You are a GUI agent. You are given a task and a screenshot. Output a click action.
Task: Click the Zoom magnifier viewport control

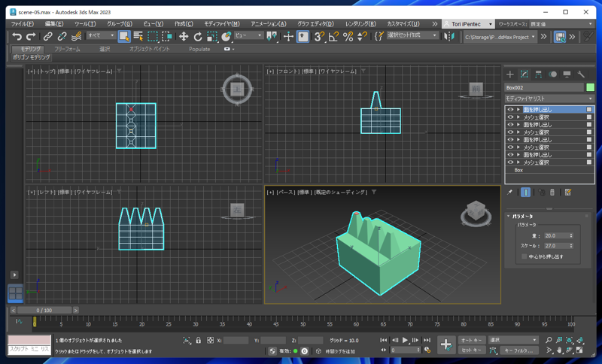(549, 340)
